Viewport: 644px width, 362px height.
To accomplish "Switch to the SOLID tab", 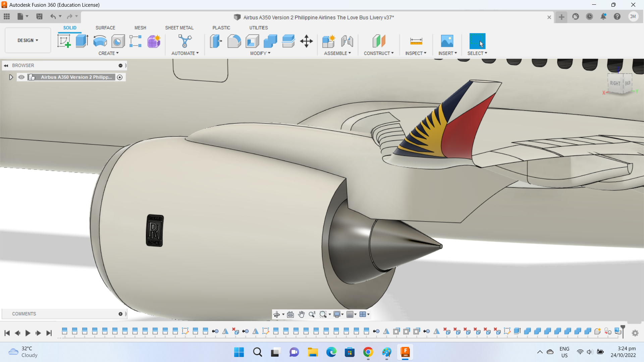I will (70, 28).
